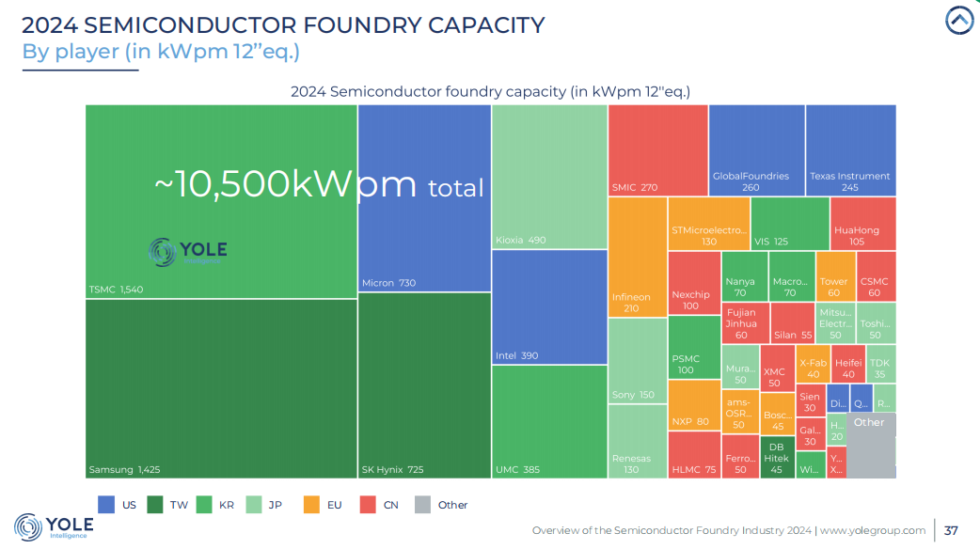Click the Fujian Jinhua 60 tile
The width and height of the screenshot is (980, 549).
(746, 322)
